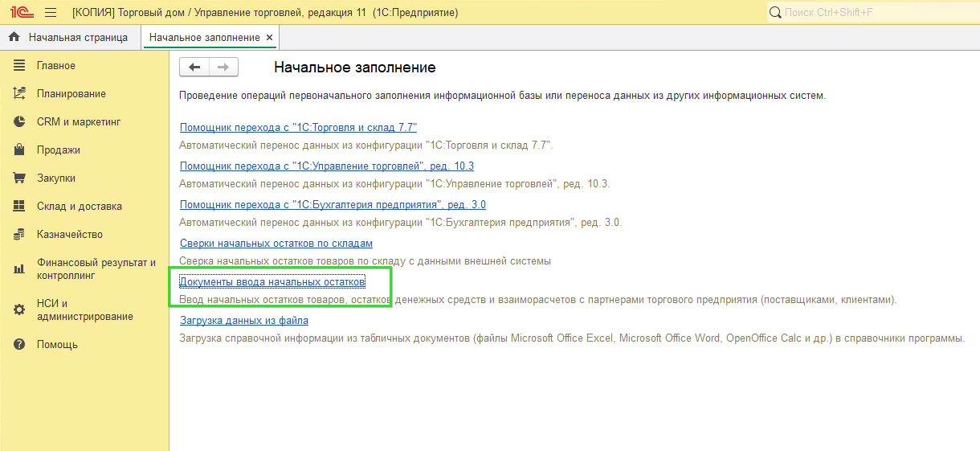Viewport: 980px width, 451px height.
Task: Open Документы ввода начальных остатков link
Action: coord(272,282)
